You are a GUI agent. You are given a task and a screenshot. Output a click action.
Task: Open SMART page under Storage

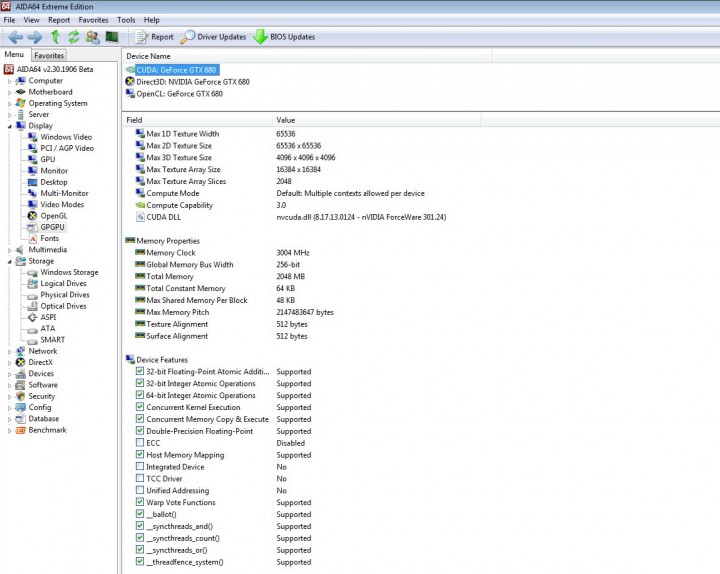pyautogui.click(x=52, y=340)
